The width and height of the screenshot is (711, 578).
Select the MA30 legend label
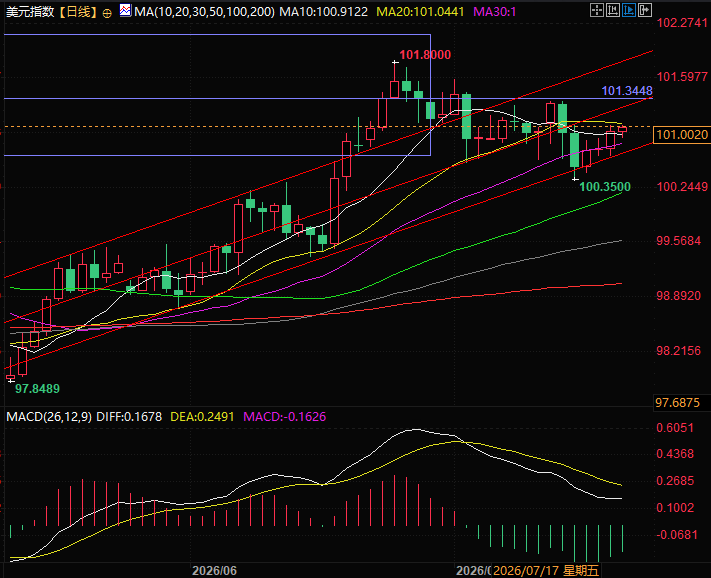[494, 11]
